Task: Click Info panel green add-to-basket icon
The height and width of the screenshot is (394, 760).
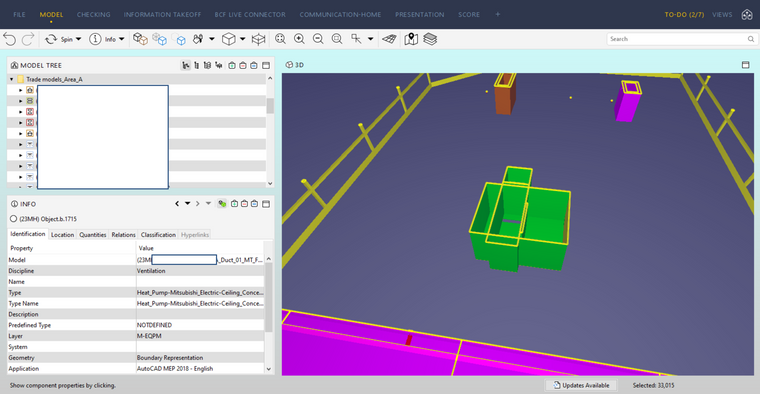Action: 234,204
